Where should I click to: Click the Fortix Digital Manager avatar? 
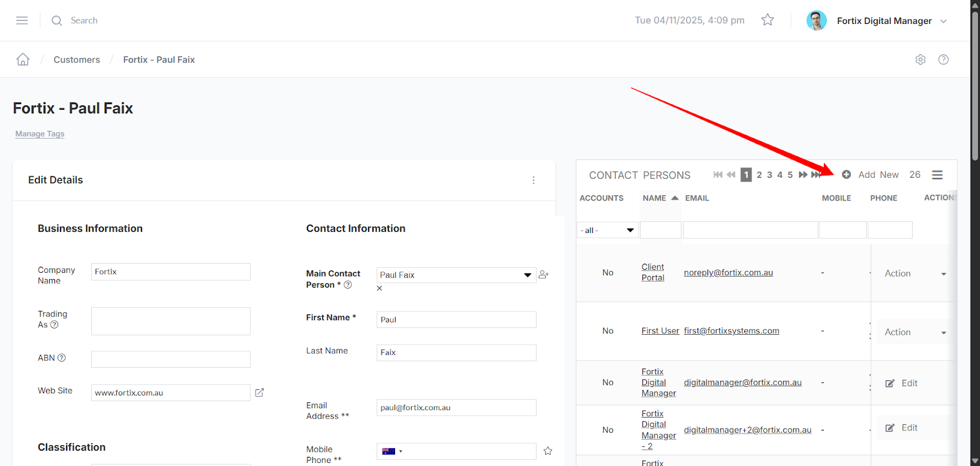[x=816, y=20]
